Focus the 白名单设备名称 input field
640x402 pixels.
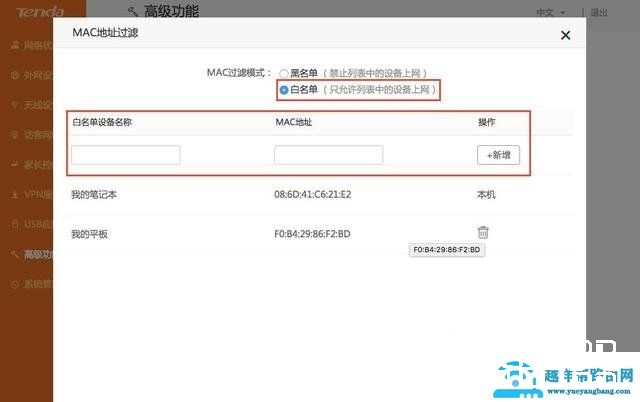[x=126, y=155]
